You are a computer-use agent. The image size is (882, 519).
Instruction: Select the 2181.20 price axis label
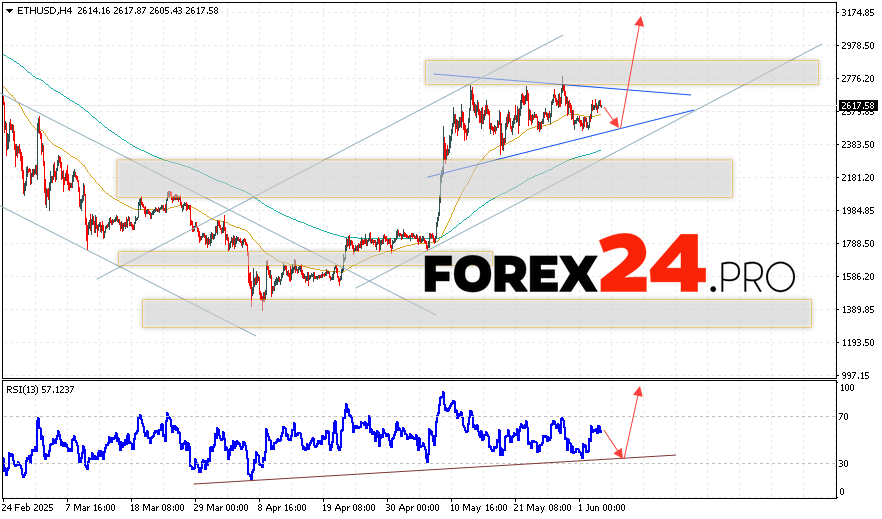858,178
